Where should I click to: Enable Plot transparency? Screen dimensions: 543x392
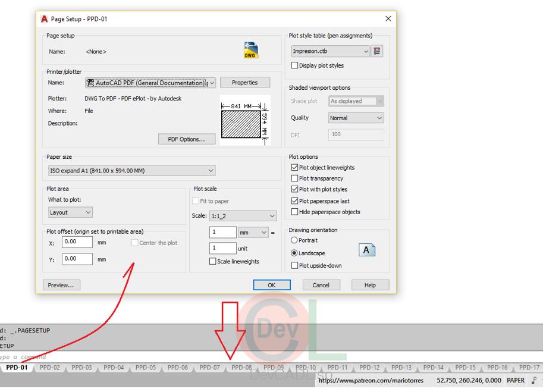point(294,178)
